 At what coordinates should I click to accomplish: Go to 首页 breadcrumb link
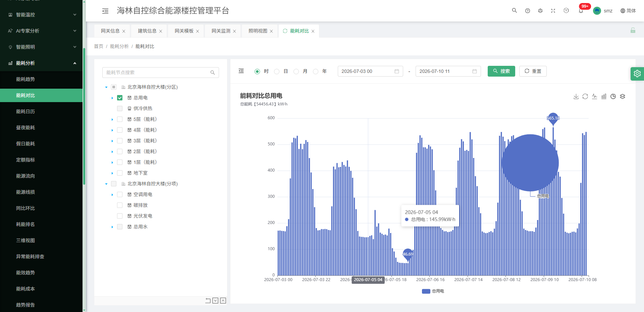pos(99,46)
